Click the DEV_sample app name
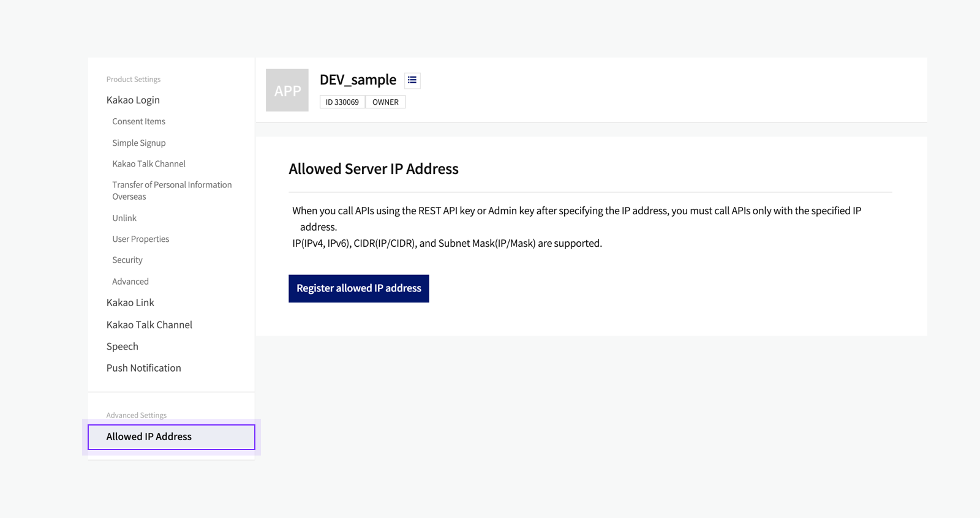 pos(358,80)
